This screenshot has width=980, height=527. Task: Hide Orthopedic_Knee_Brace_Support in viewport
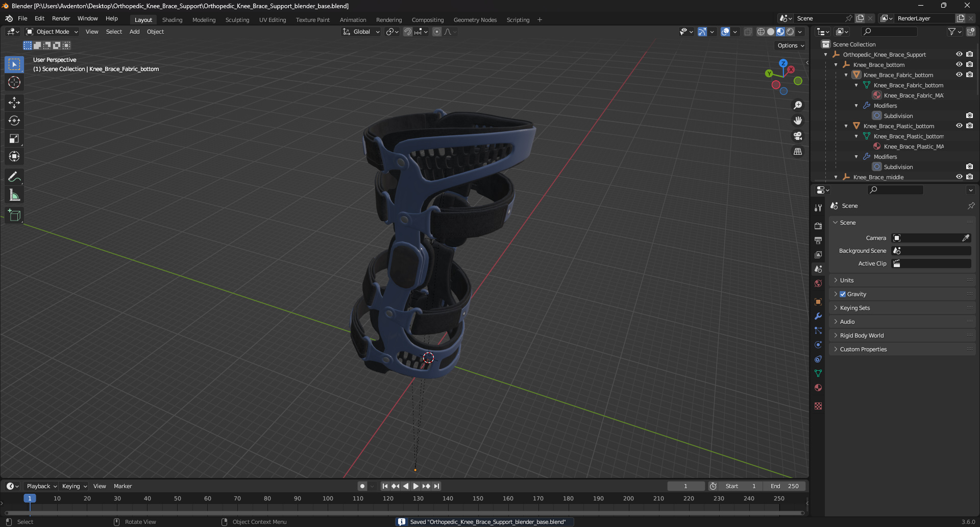click(959, 54)
